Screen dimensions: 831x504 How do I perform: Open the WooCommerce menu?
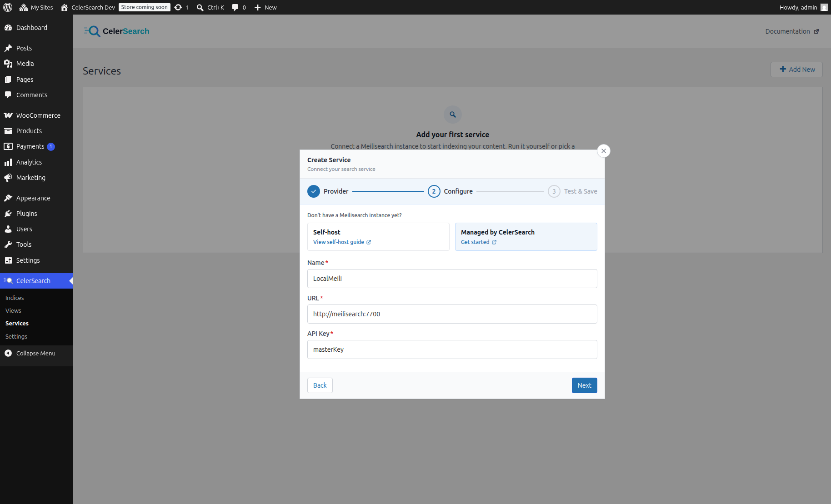click(x=36, y=115)
